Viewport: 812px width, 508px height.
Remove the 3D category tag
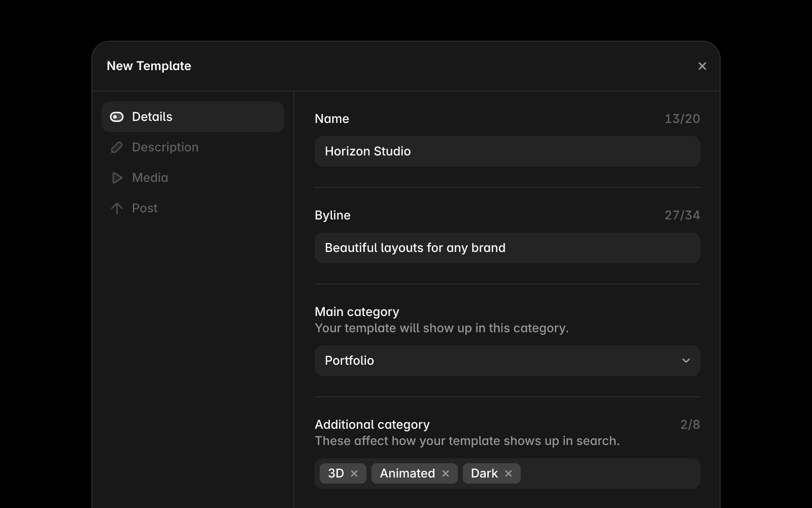[x=354, y=473]
